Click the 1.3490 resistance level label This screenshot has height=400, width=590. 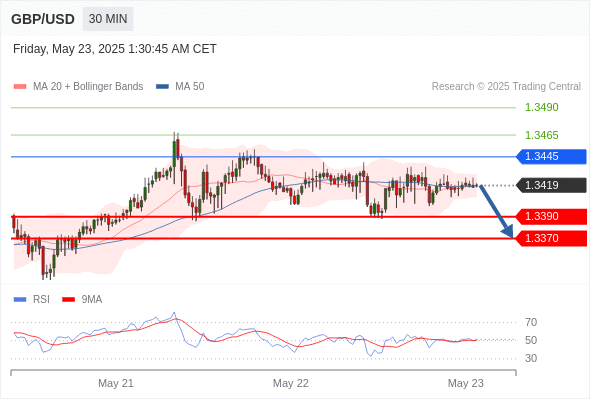tap(541, 107)
